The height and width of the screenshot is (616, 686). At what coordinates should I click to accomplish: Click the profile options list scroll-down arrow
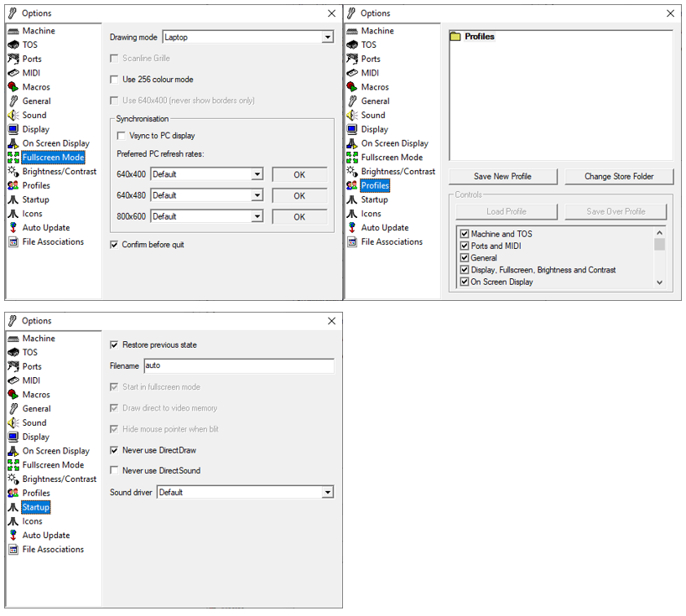coord(660,283)
